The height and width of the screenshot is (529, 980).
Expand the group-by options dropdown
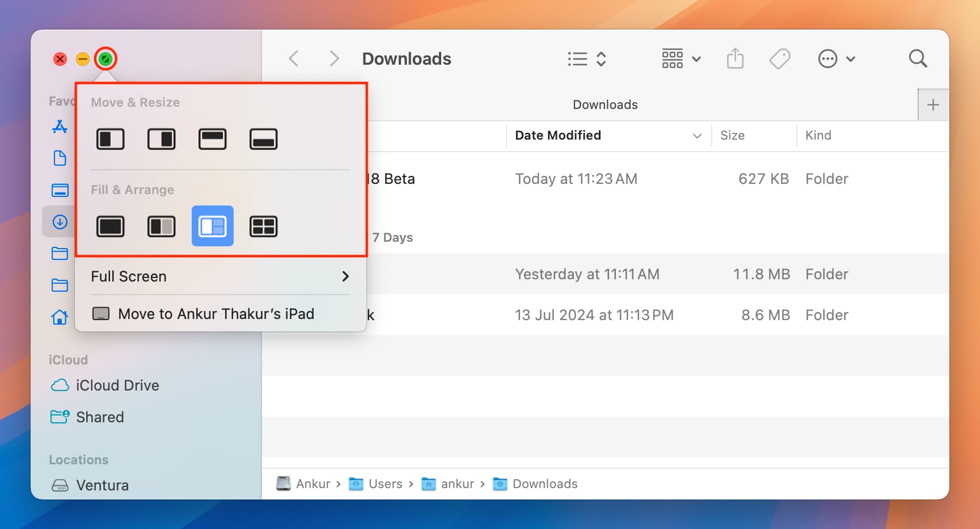(x=681, y=59)
